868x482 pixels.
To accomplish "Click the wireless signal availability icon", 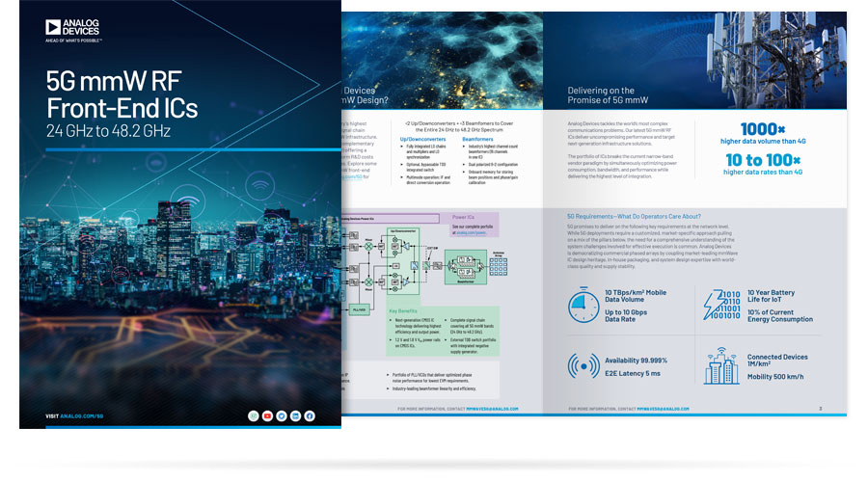I will pos(583,366).
